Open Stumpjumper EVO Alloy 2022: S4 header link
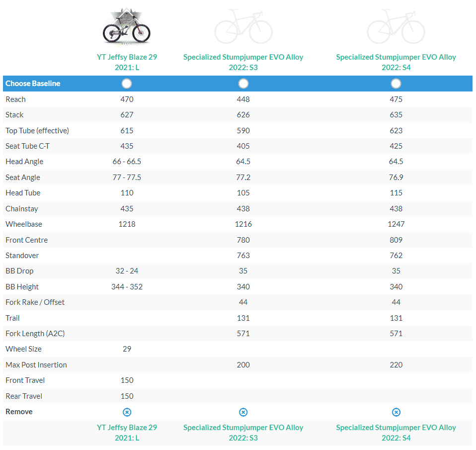The image size is (476, 450). pos(396,62)
